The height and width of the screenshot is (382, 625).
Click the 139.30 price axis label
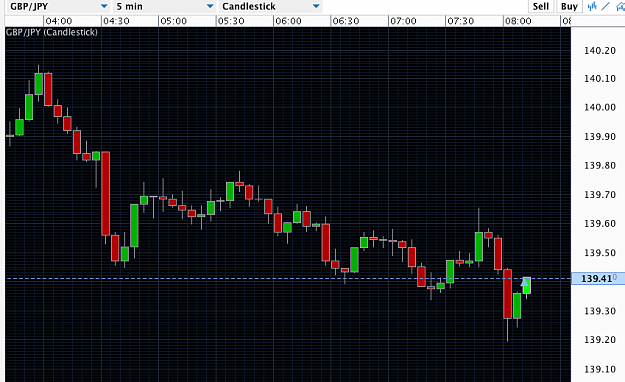(x=600, y=311)
